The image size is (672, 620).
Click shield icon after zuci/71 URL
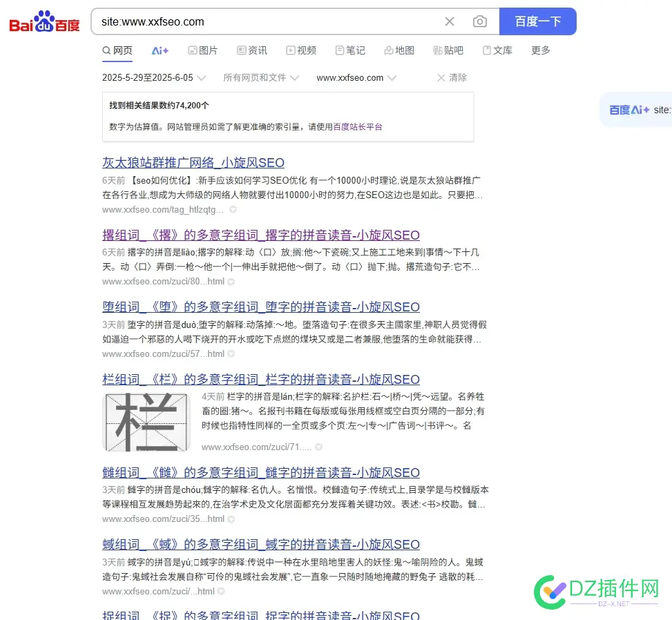point(319,447)
